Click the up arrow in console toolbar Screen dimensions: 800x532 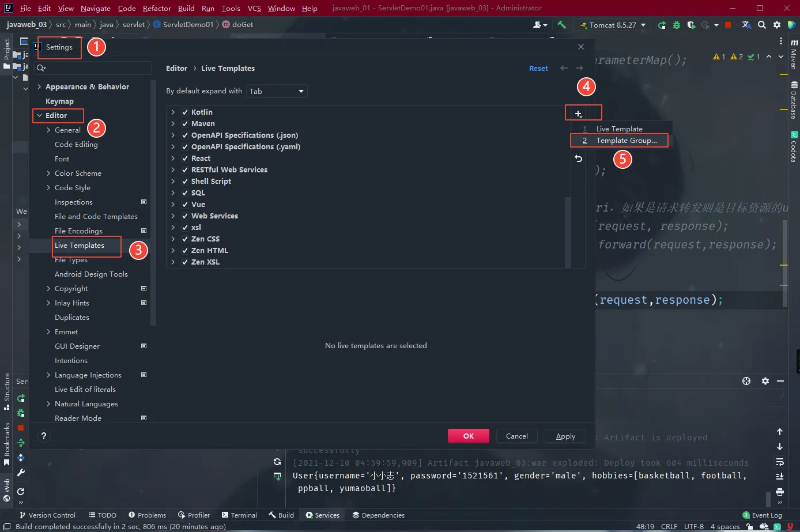[780, 432]
